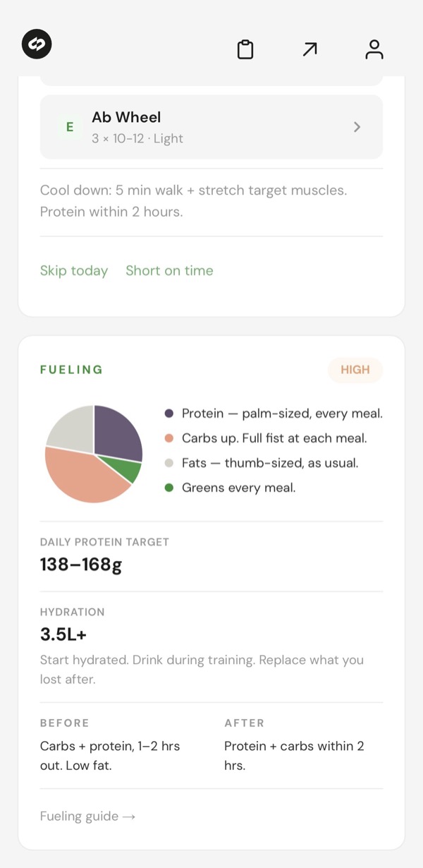
Task: Tap the share arrow icon
Action: pos(309,49)
